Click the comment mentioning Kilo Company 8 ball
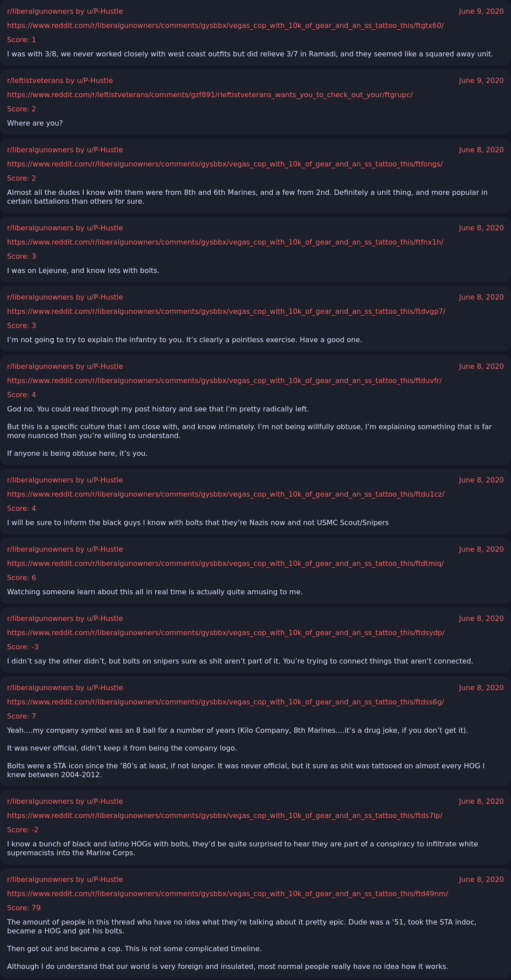The image size is (511, 980). click(x=237, y=730)
